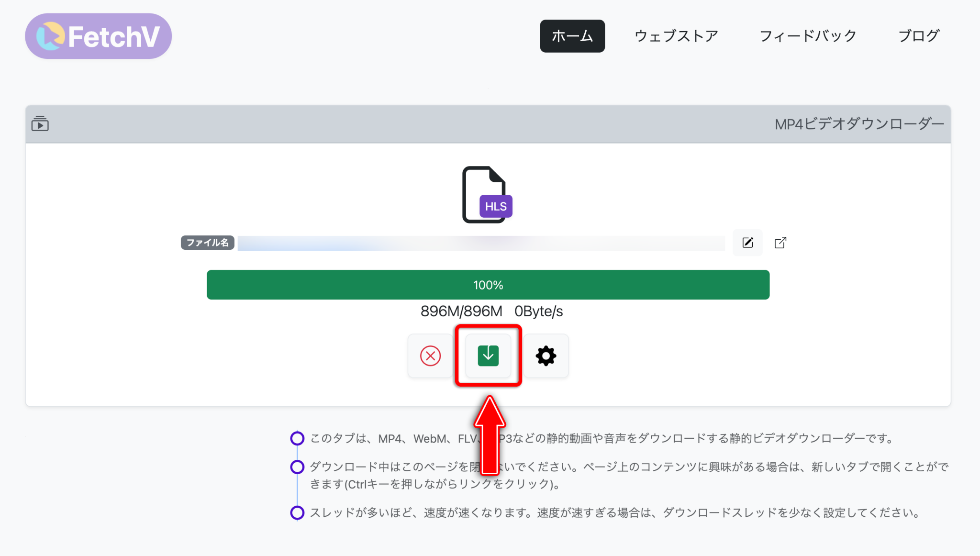Click the video library icon in panel header
Screen dimensions: 980x556
click(40, 123)
